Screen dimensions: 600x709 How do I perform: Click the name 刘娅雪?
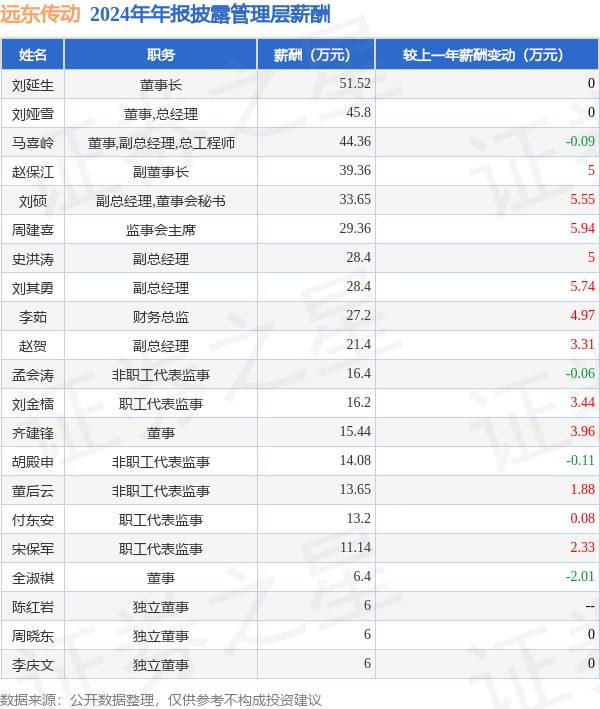coord(33,113)
